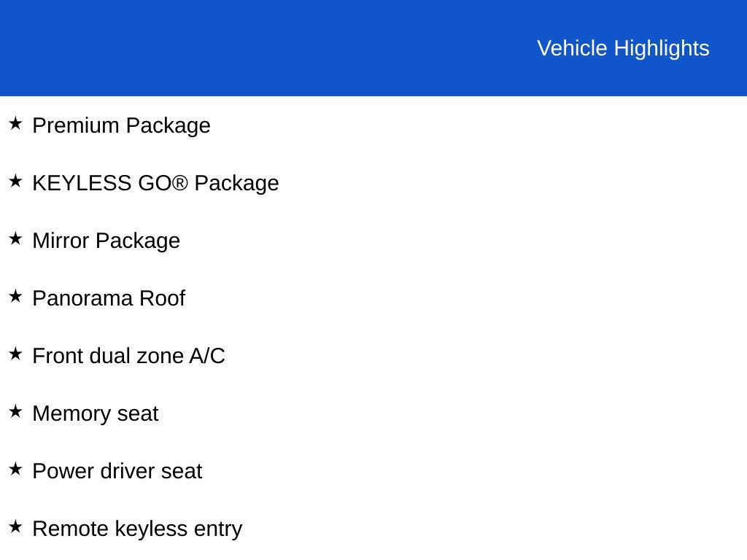Click the word Highlights in the banner
This screenshot has height=560, width=747.
tap(662, 49)
